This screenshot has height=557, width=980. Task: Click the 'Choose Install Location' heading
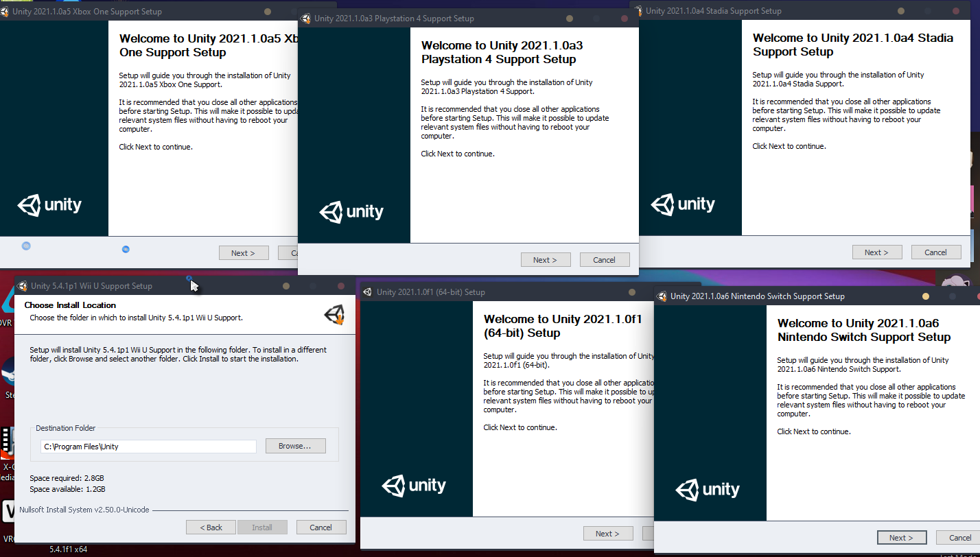click(71, 305)
